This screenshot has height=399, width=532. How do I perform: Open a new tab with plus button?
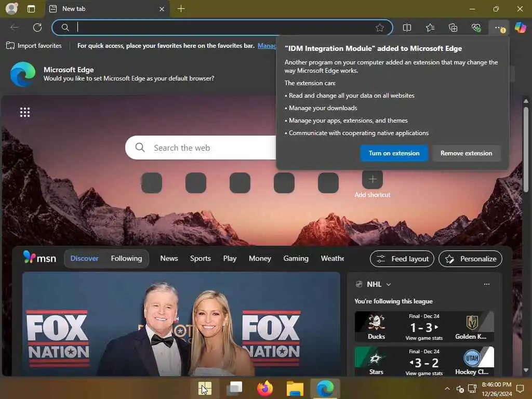(x=181, y=9)
